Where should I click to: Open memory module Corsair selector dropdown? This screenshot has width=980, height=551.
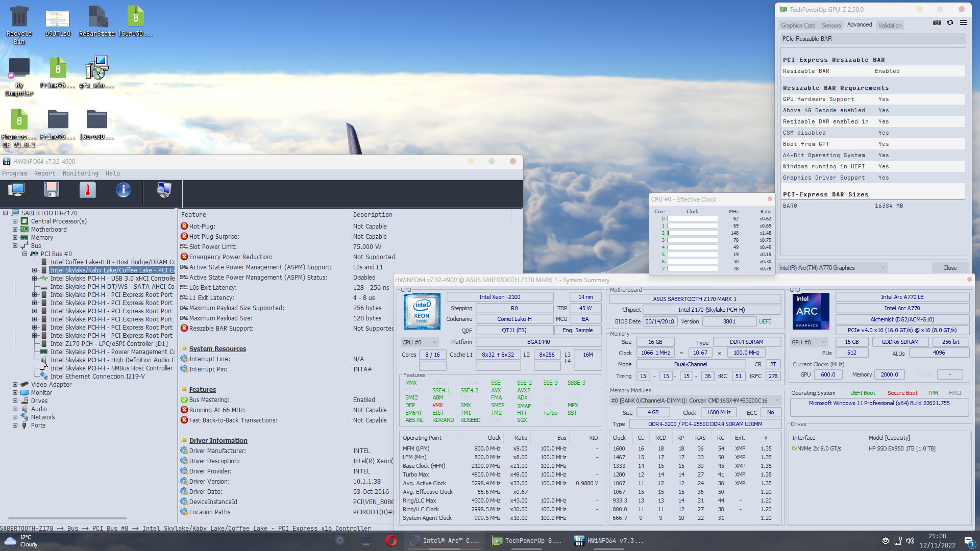[x=695, y=400]
